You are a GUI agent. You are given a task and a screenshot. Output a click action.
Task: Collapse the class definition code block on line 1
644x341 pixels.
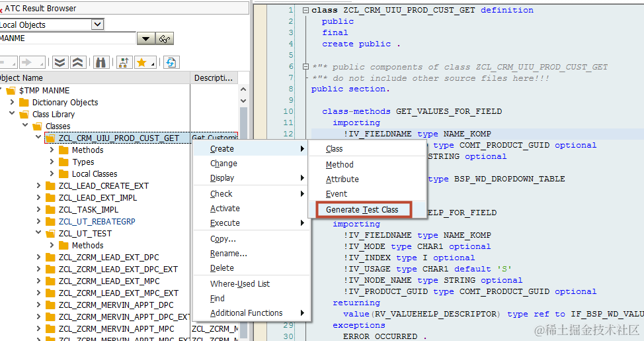[305, 11]
